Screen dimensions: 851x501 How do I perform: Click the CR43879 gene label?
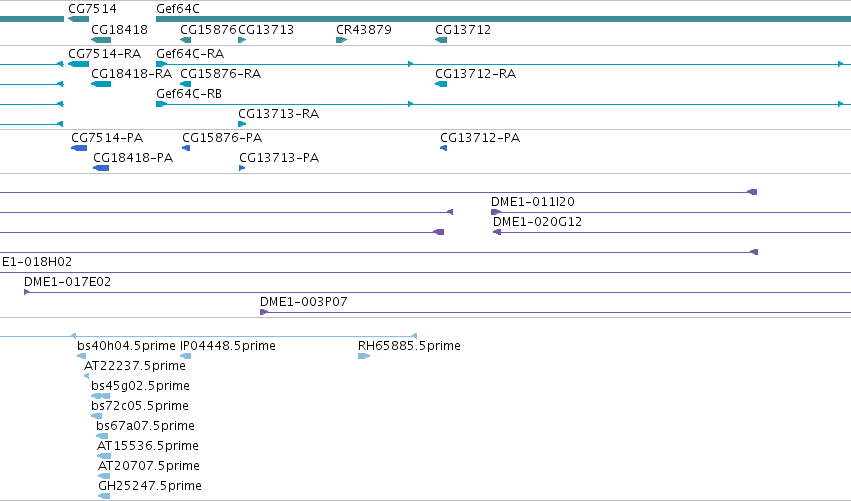[x=364, y=29]
